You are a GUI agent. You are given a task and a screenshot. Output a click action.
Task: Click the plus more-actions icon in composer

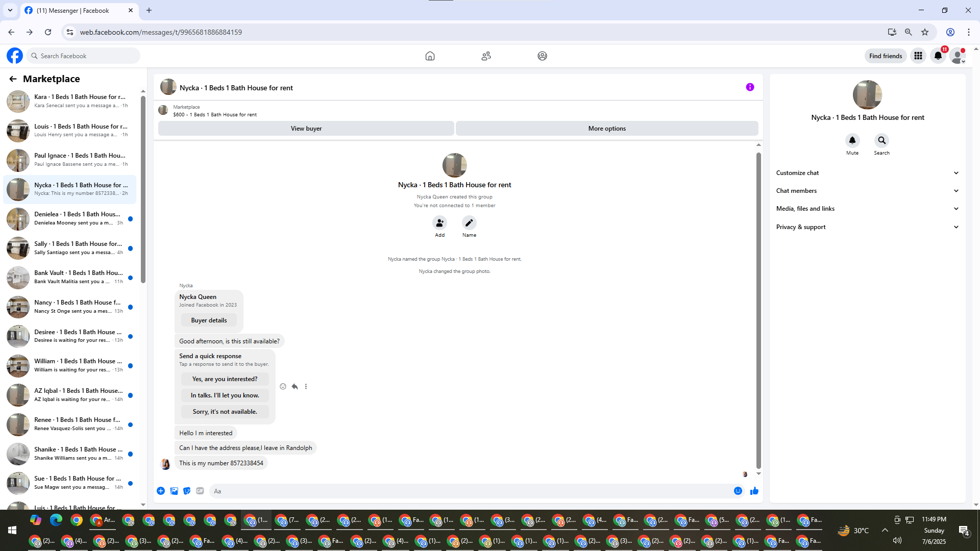pyautogui.click(x=161, y=491)
